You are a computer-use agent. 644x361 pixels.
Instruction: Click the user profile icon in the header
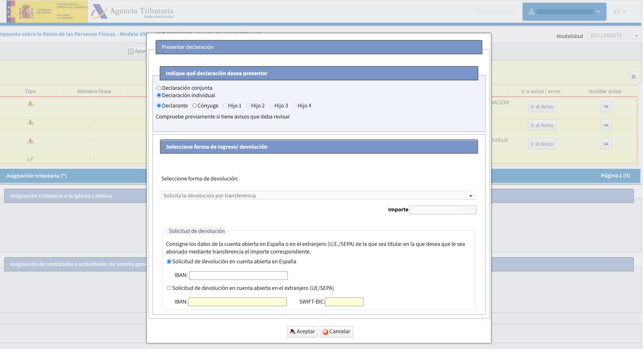coord(531,11)
